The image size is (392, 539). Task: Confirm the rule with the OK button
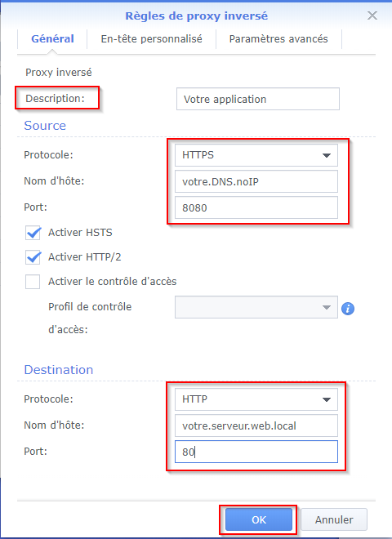click(259, 519)
